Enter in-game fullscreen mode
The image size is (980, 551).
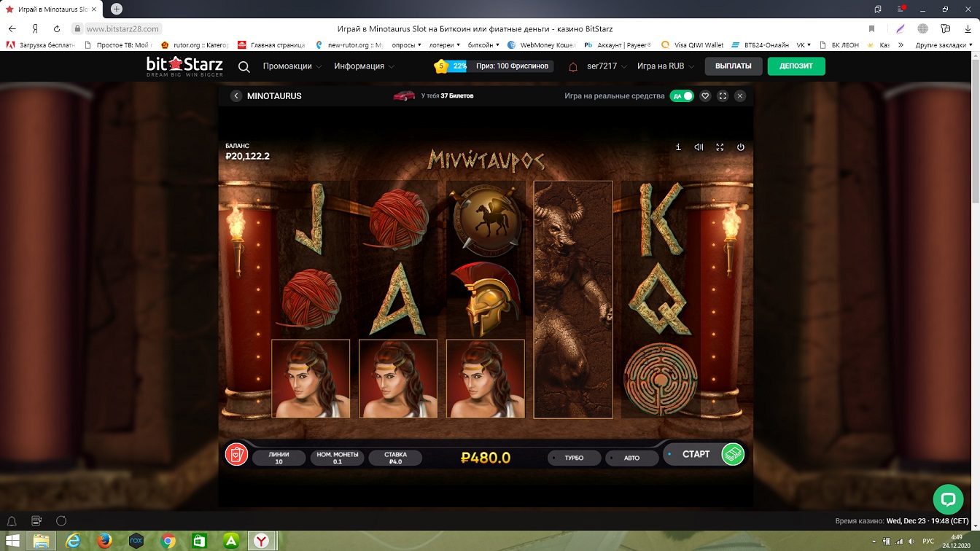720,147
